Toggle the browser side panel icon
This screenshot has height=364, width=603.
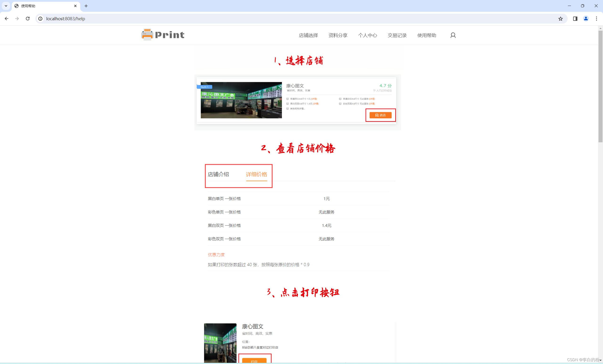coord(575,19)
